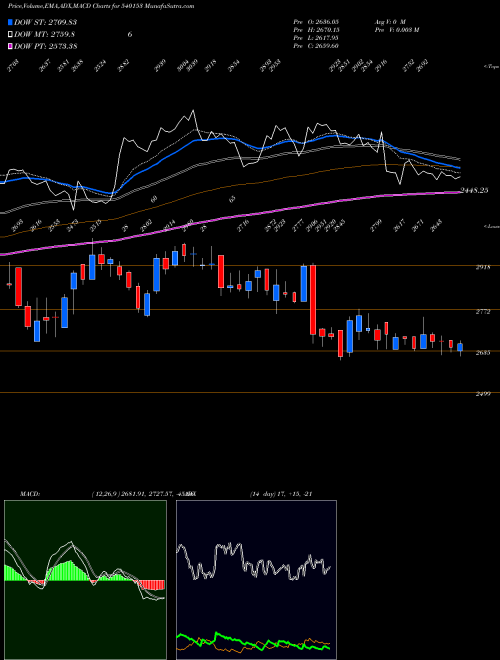Click the large red candle falling from 2918

click(313, 300)
